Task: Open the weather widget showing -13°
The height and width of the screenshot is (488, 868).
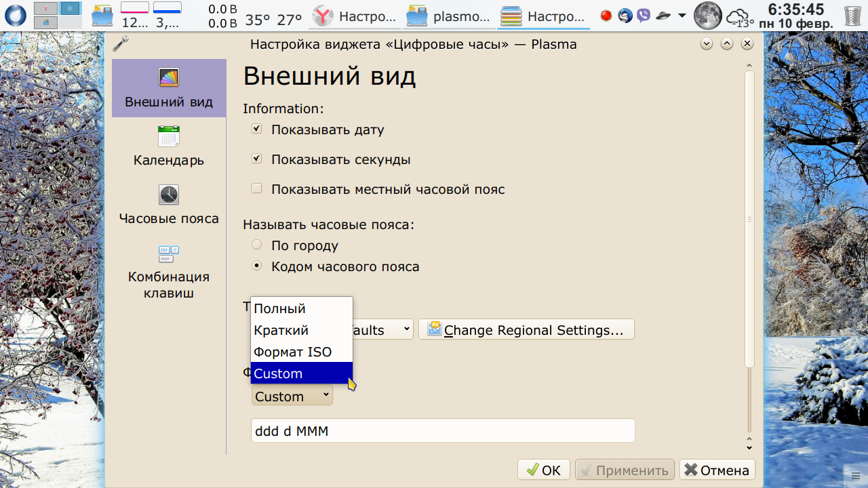Action: click(x=741, y=18)
